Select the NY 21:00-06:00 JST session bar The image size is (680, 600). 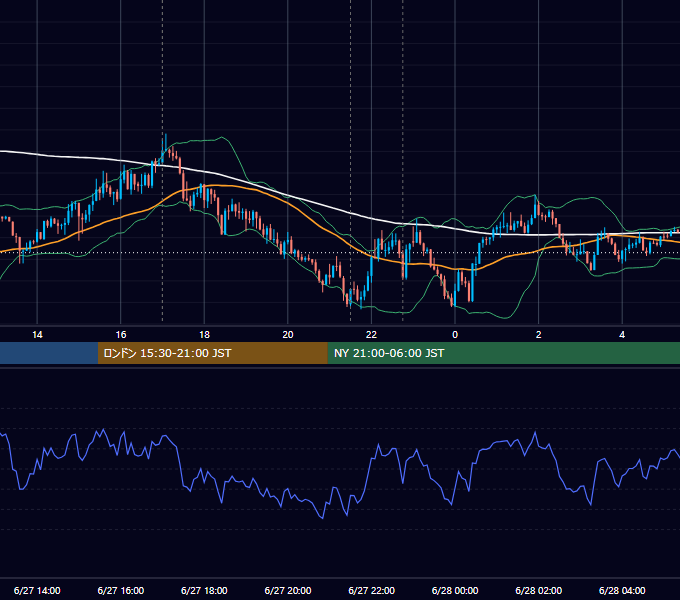[x=503, y=353]
